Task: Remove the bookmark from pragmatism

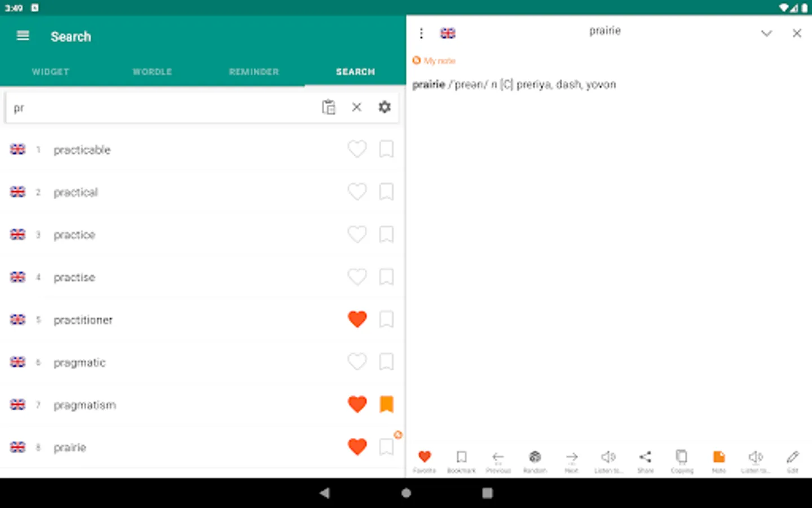Action: tap(386, 404)
